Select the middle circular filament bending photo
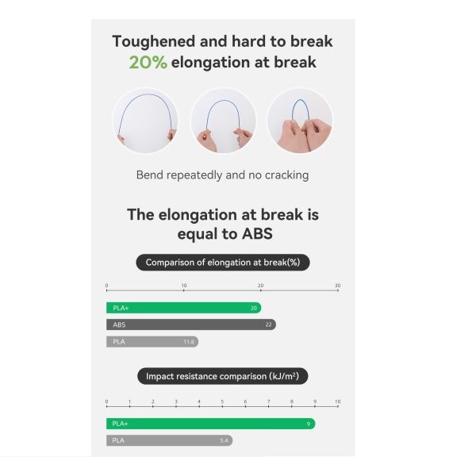Image resolution: width=476 pixels, height=476 pixels. (x=223, y=121)
